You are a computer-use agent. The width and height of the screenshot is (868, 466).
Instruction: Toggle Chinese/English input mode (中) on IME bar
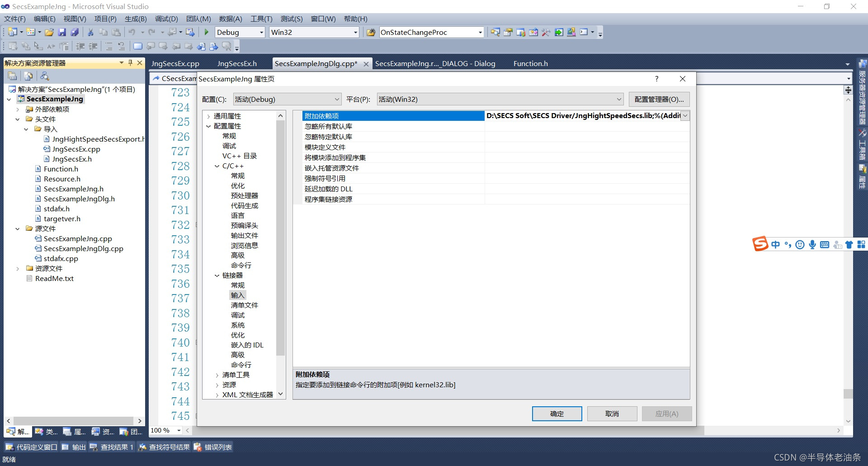776,245
